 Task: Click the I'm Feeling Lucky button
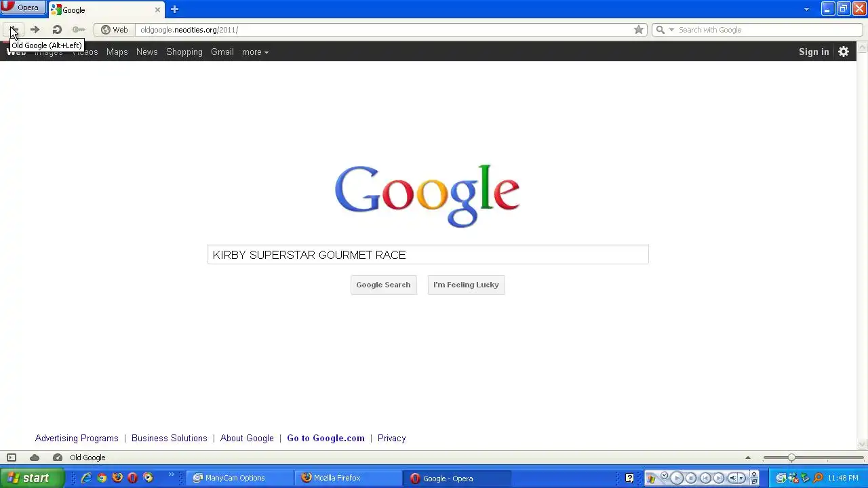[x=466, y=285]
